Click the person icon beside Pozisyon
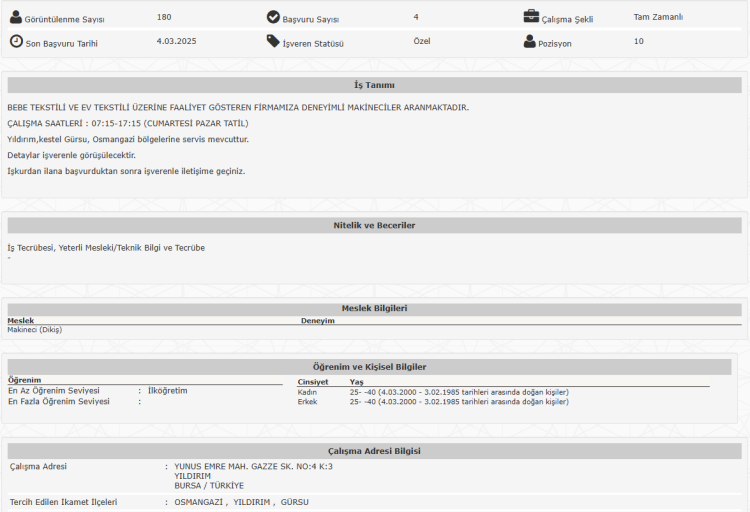Image resolution: width=750 pixels, height=512 pixels. click(x=531, y=42)
